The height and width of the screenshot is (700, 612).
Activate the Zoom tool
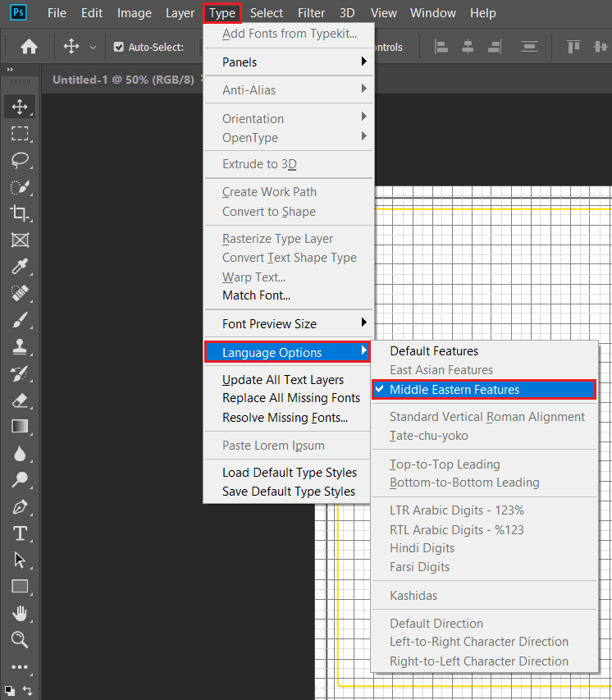[20, 640]
